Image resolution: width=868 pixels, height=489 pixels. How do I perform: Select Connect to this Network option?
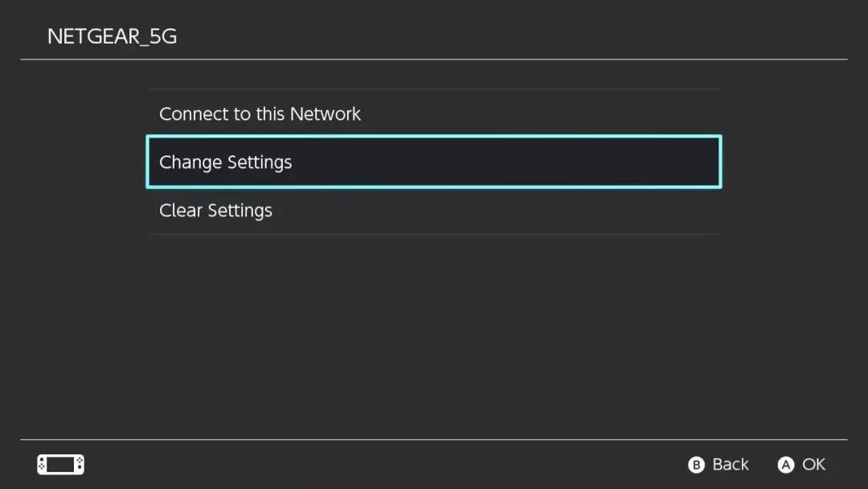260,114
